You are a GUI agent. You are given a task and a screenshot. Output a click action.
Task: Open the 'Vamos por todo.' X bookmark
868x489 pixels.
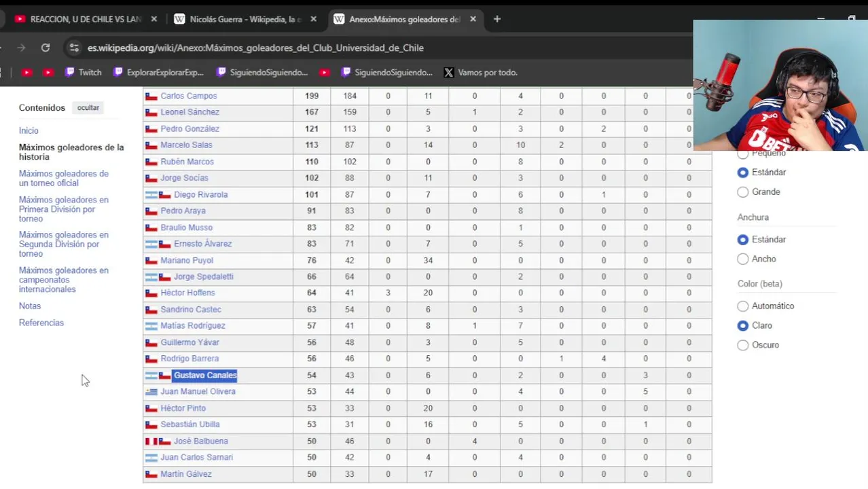point(480,73)
